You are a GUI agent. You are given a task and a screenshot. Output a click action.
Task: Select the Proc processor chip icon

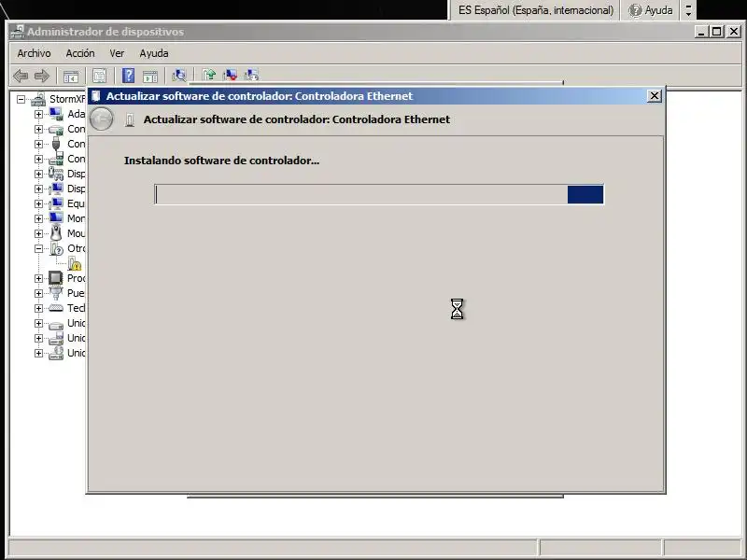(56, 278)
